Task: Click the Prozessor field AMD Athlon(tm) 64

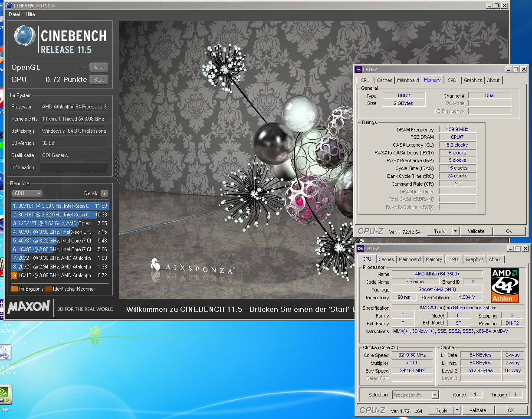Action: 74,107
